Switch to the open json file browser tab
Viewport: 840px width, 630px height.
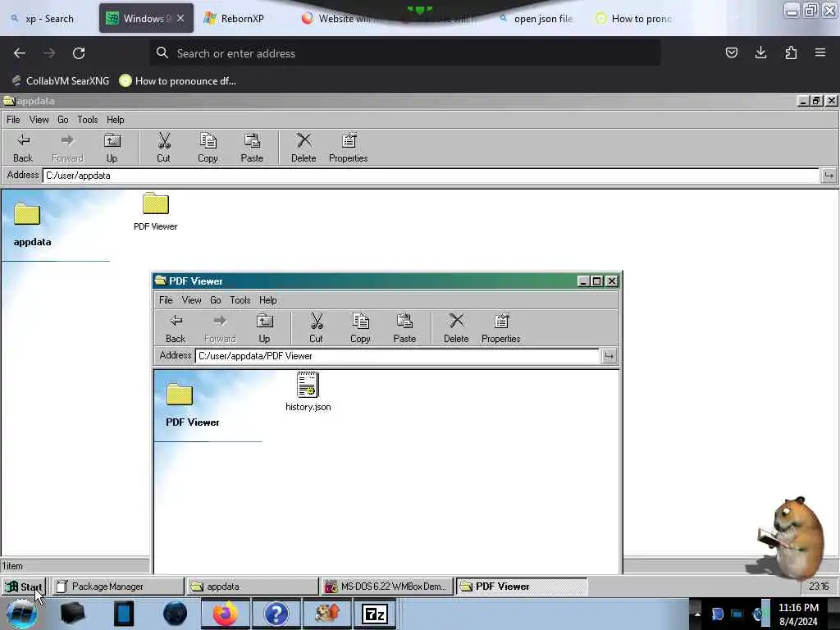pyautogui.click(x=538, y=19)
